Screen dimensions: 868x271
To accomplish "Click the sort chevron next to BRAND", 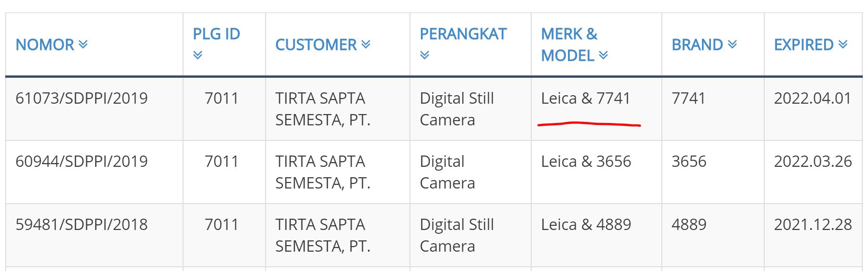I will click(732, 44).
